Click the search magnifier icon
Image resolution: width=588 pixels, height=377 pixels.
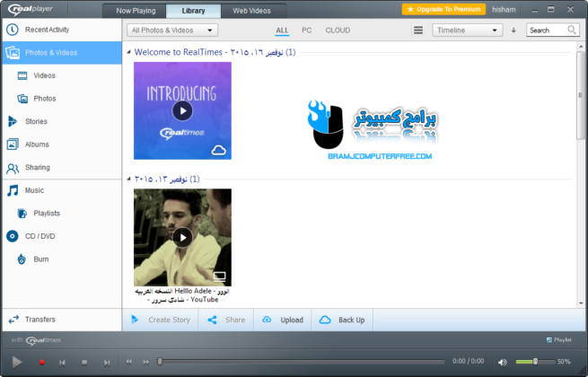[572, 30]
